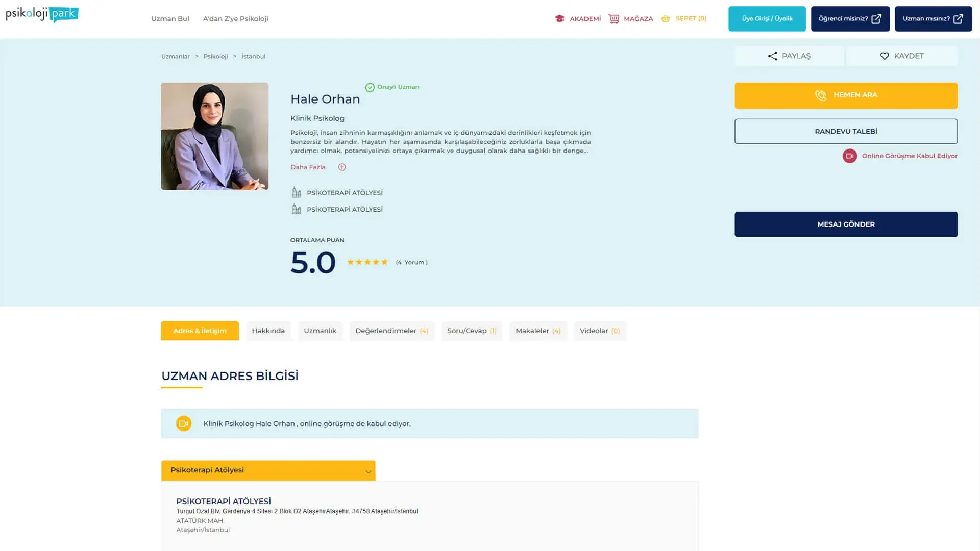
Task: Click the Sepet basket icon
Action: click(x=666, y=19)
